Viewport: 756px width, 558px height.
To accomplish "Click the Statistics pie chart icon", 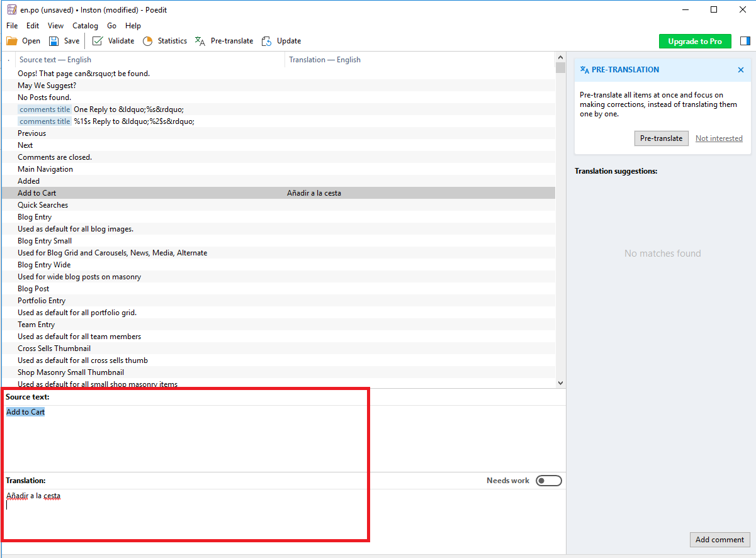I will point(148,41).
